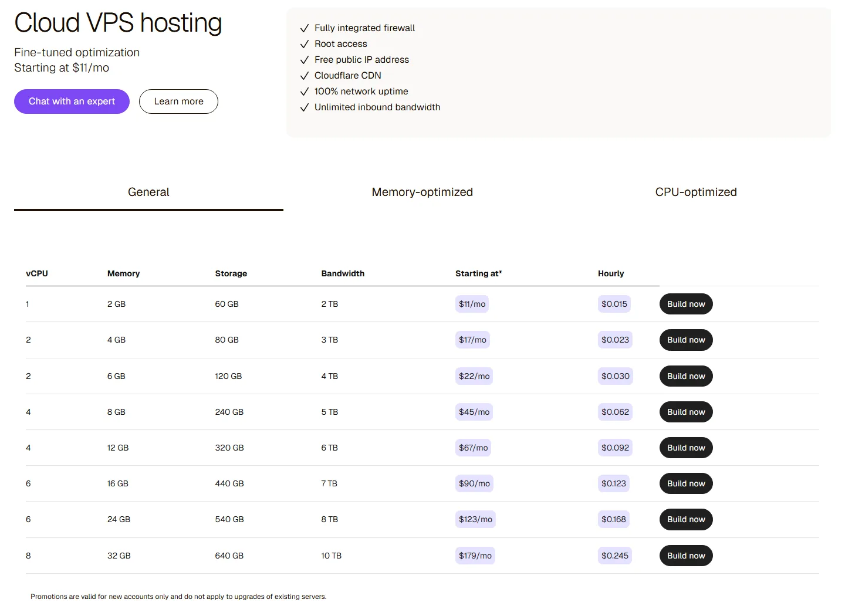Build now the $123/mo plan
The width and height of the screenshot is (845, 616).
coord(686,519)
